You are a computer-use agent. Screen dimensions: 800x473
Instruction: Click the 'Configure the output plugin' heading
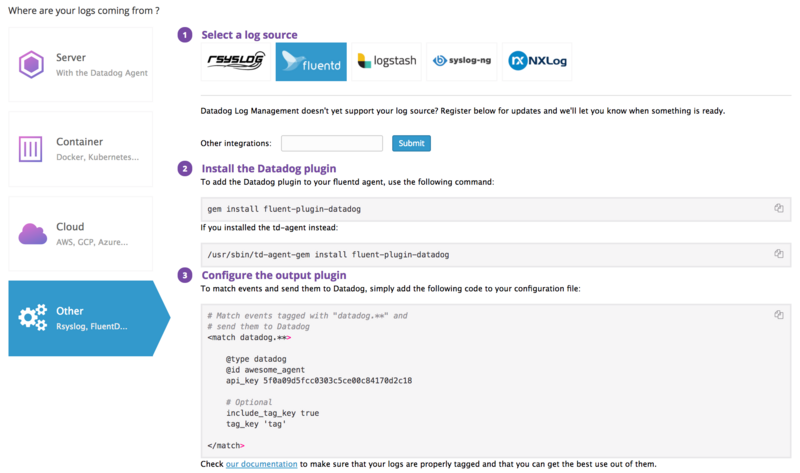click(273, 275)
